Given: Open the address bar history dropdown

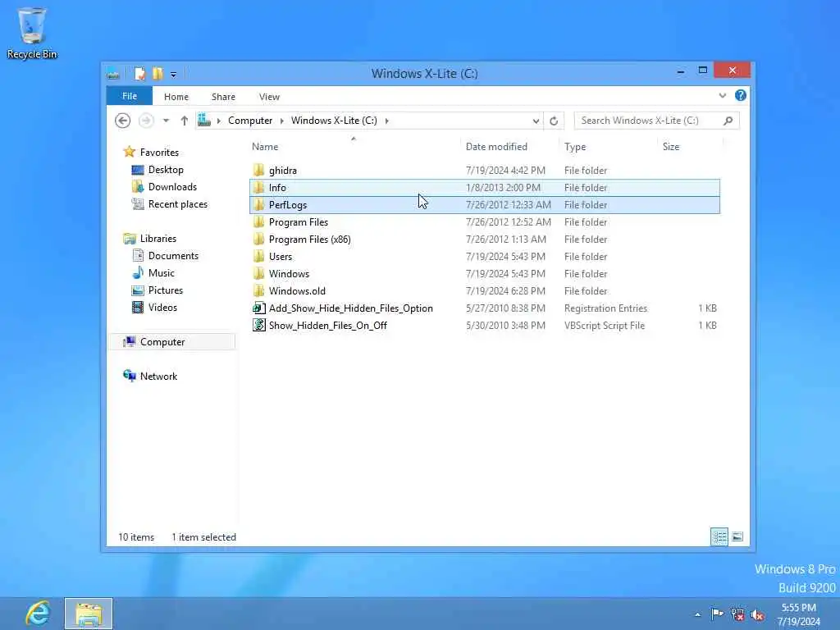Looking at the screenshot, I should click(536, 121).
